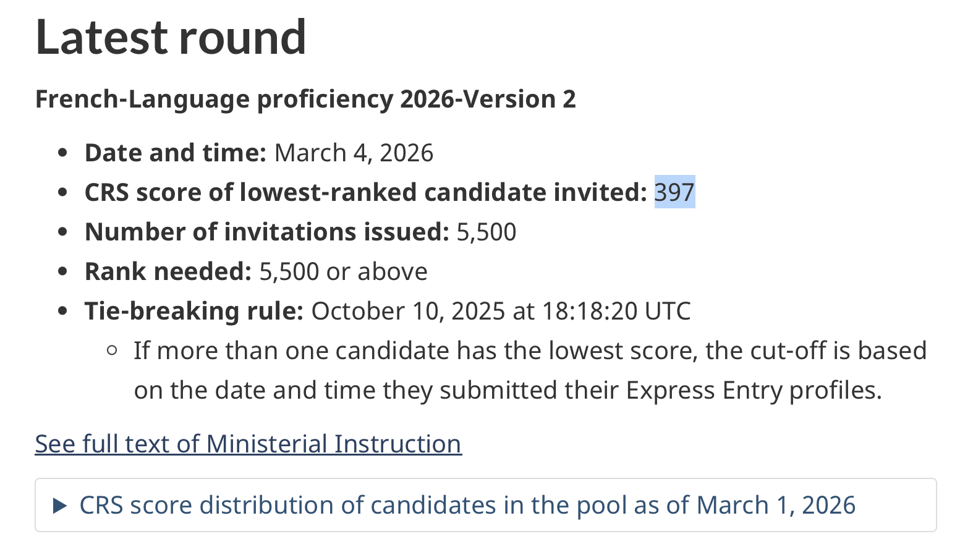973x560 pixels.
Task: Click the Rank needed label
Action: click(168, 271)
